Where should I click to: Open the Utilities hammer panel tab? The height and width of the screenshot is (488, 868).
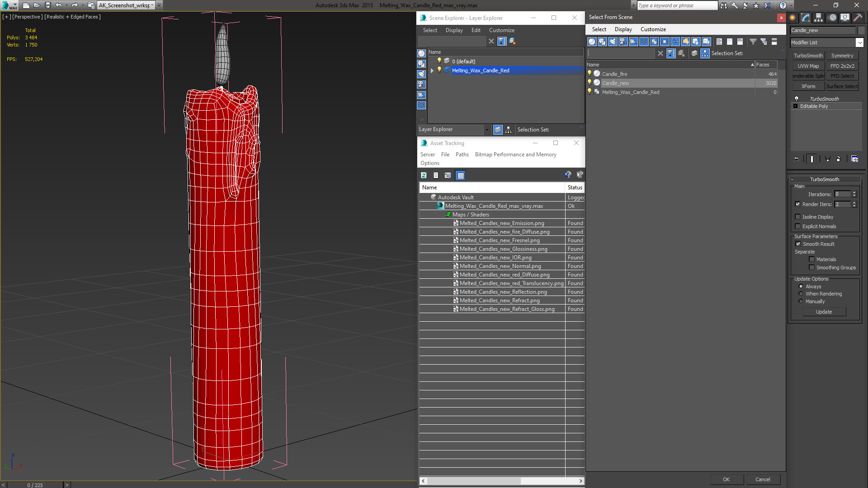coord(858,18)
